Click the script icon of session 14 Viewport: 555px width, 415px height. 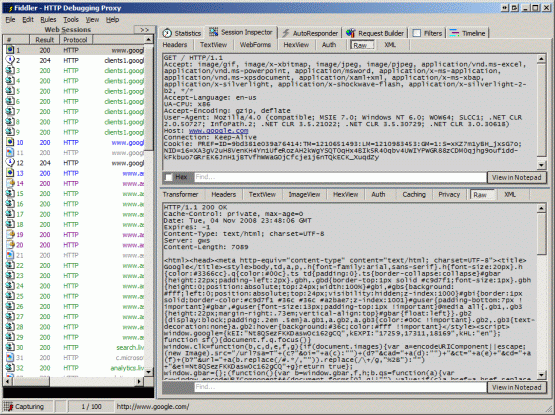10,183
